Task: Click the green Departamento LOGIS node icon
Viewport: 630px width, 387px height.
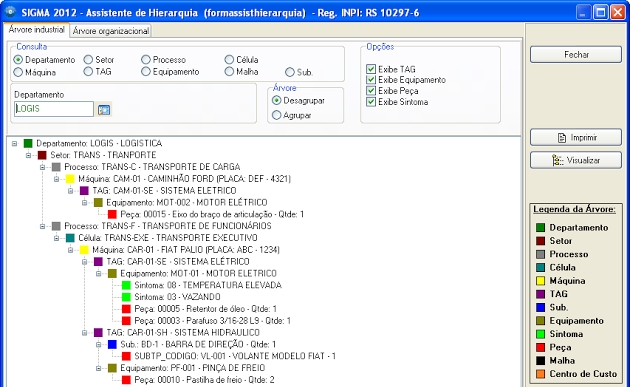Action: (28, 143)
